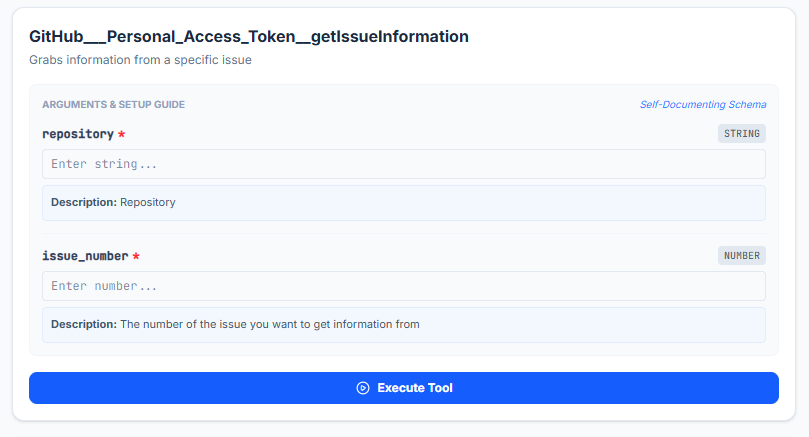Click the 'Grabs information from a specific issue' subtitle

[x=140, y=60]
